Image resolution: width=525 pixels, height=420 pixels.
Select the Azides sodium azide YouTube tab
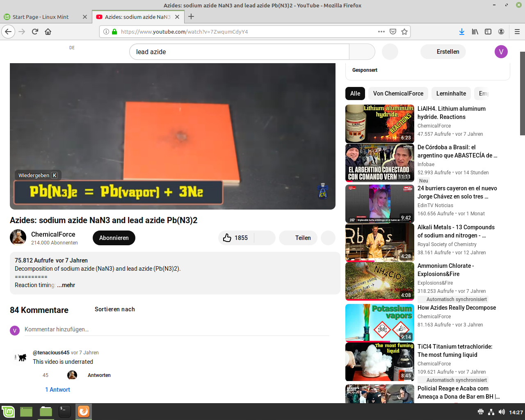click(x=138, y=17)
